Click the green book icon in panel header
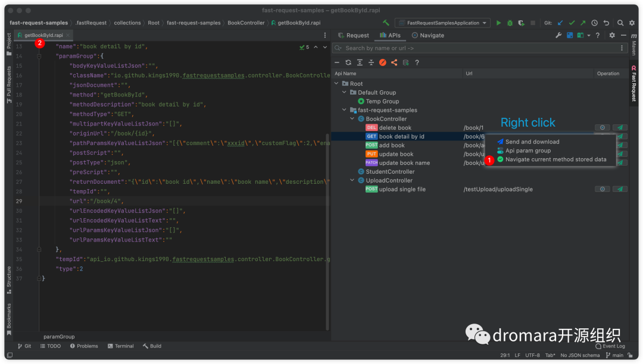 pyautogui.click(x=580, y=35)
